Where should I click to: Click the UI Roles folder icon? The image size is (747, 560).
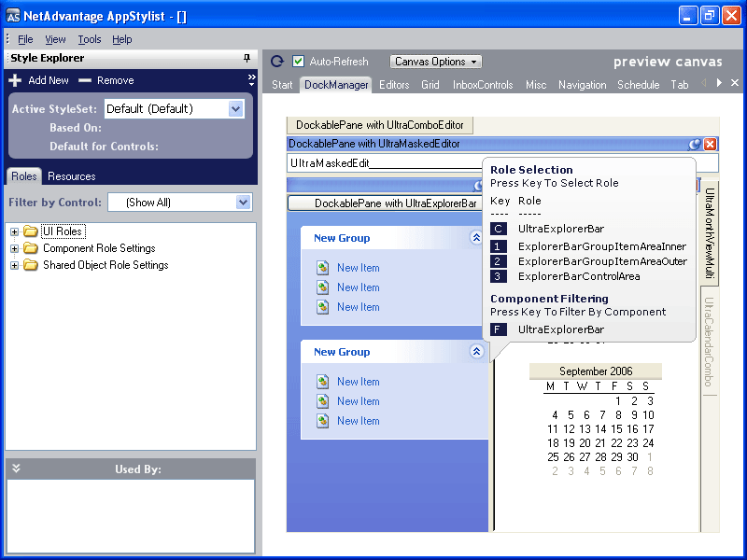point(30,231)
